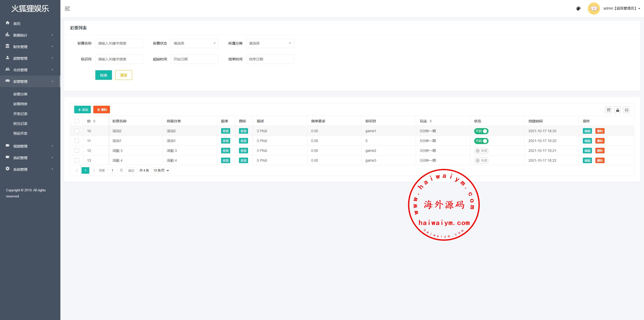Image resolution: width=644 pixels, height=320 pixels.
Task: Open the theme palette icon
Action: click(578, 9)
